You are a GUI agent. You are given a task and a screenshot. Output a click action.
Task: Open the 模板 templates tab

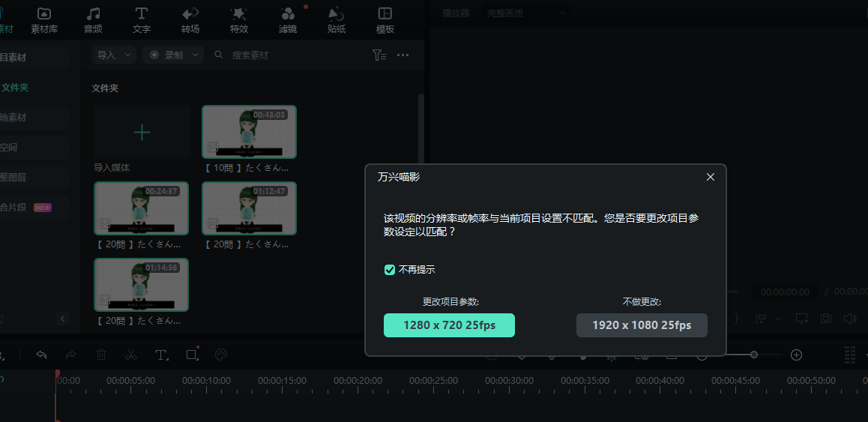385,20
